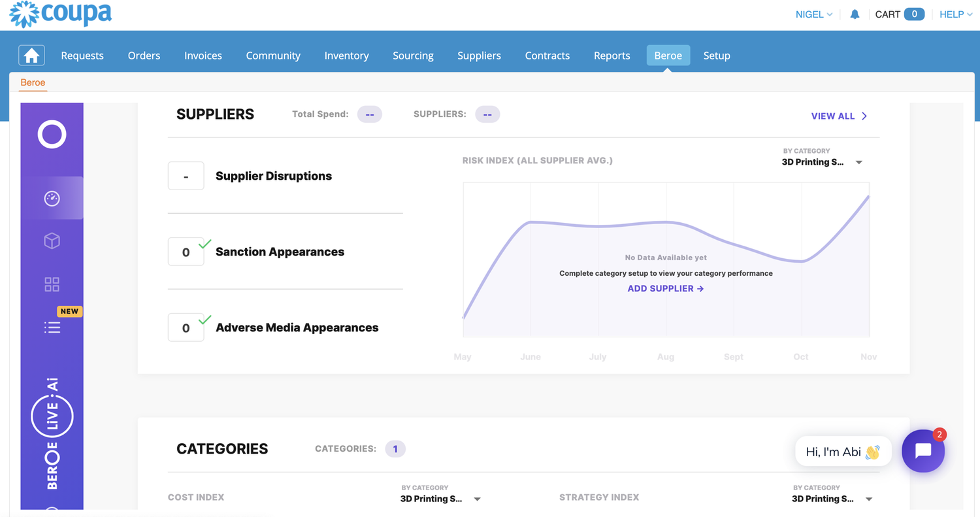Select the dashboard gauge icon in purple sidebar
The image size is (980, 517).
point(52,197)
